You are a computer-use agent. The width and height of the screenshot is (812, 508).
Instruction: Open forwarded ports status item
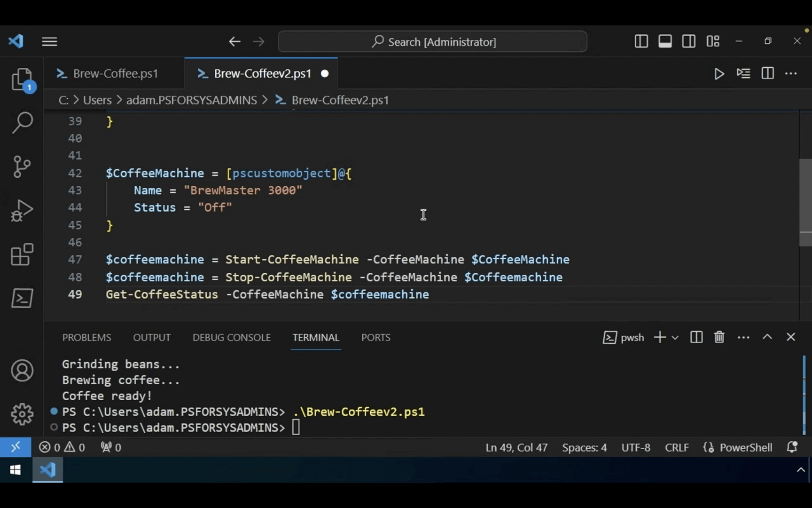click(x=111, y=447)
